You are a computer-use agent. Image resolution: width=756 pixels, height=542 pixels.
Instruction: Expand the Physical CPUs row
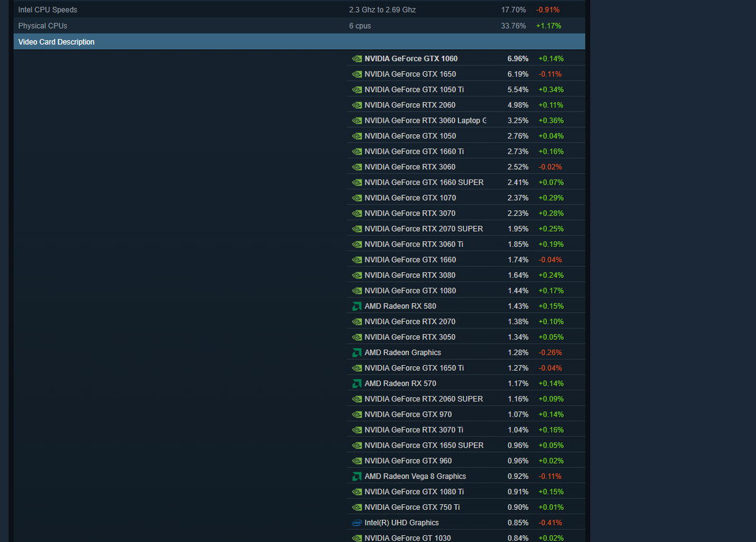coord(299,26)
